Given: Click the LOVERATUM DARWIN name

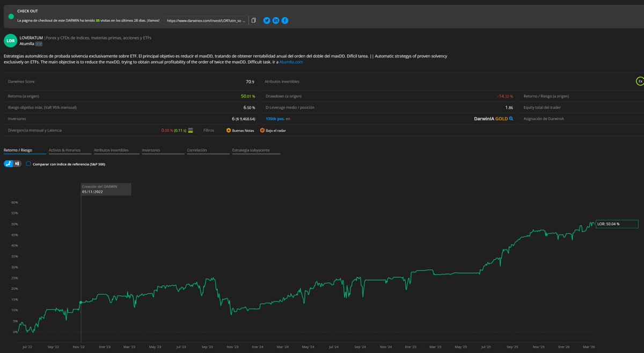Looking at the screenshot, I should [31, 37].
